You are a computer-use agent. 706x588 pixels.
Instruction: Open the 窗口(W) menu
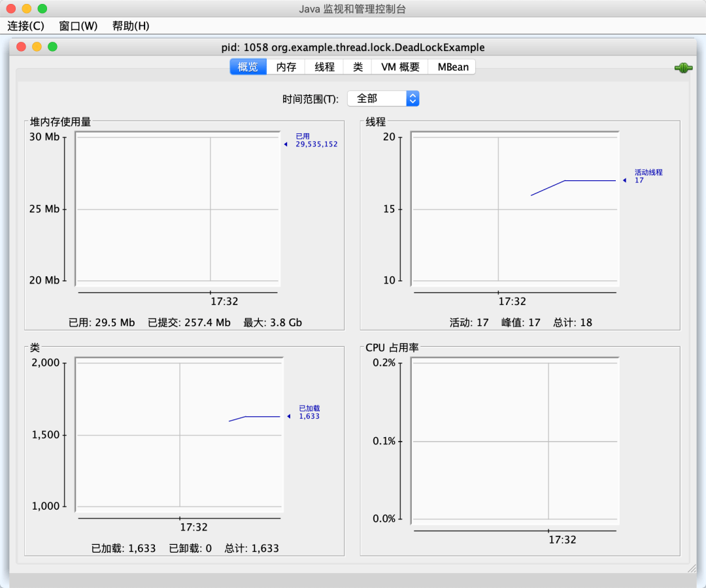click(78, 26)
